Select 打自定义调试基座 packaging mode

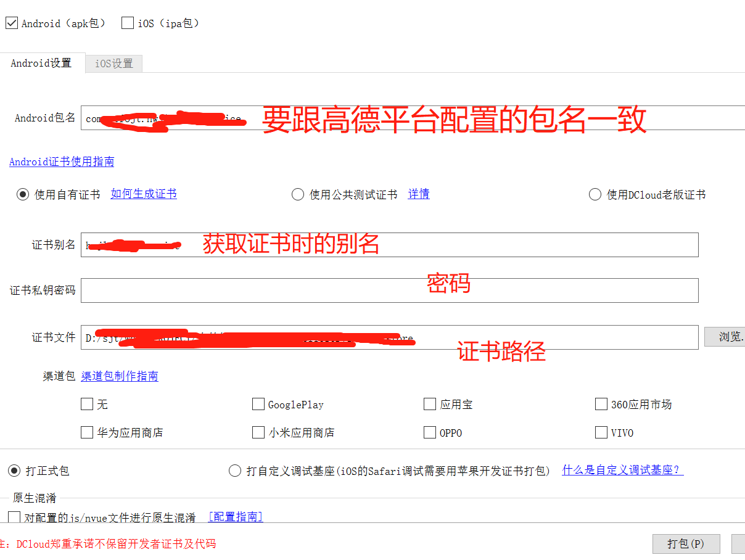235,471
